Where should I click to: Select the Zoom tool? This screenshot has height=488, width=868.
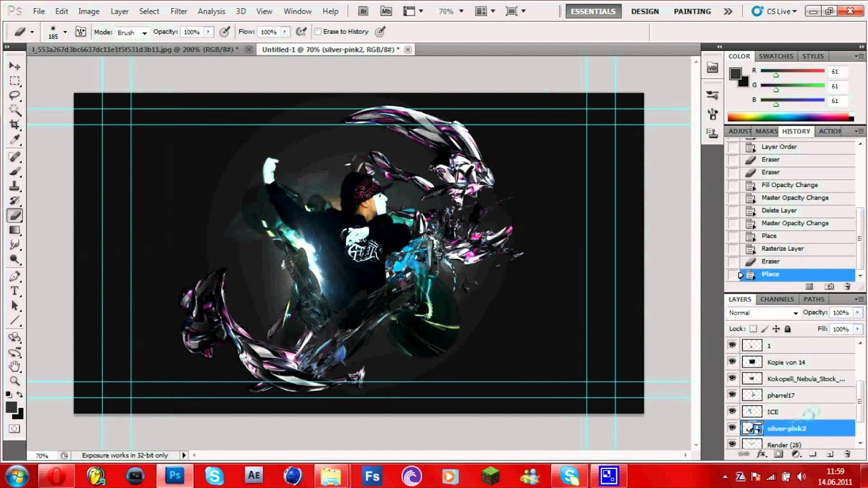point(15,382)
